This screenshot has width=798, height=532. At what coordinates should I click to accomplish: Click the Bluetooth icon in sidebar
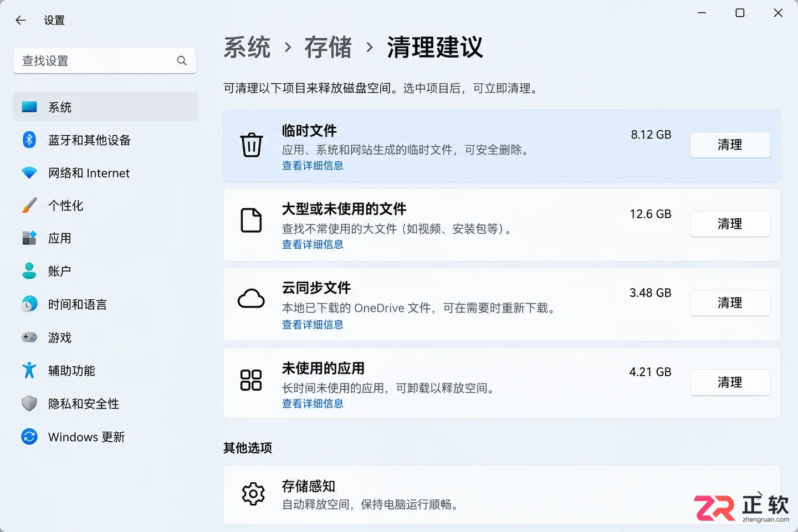coord(29,140)
